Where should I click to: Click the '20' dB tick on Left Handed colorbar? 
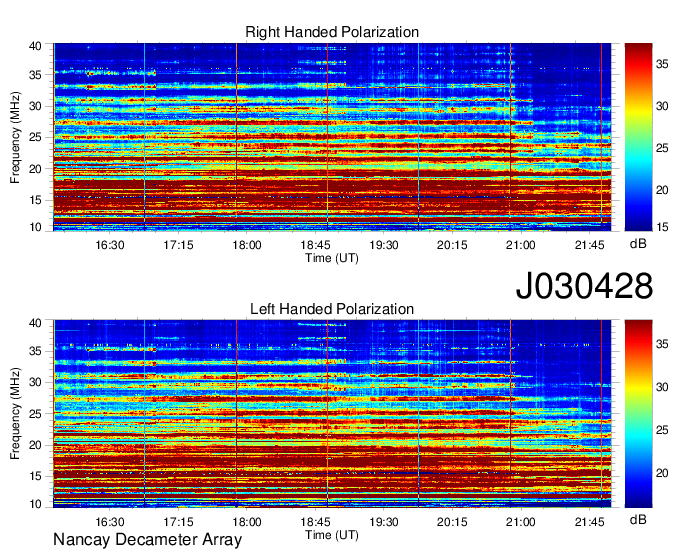[x=662, y=473]
